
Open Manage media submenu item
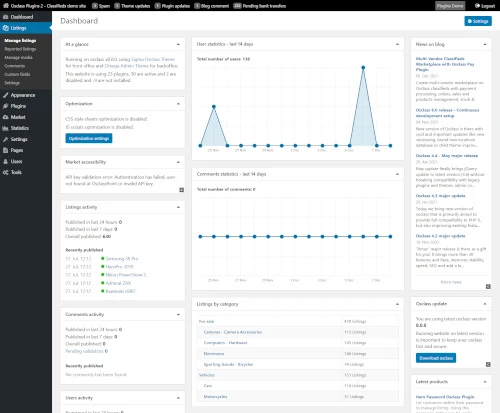pyautogui.click(x=19, y=57)
